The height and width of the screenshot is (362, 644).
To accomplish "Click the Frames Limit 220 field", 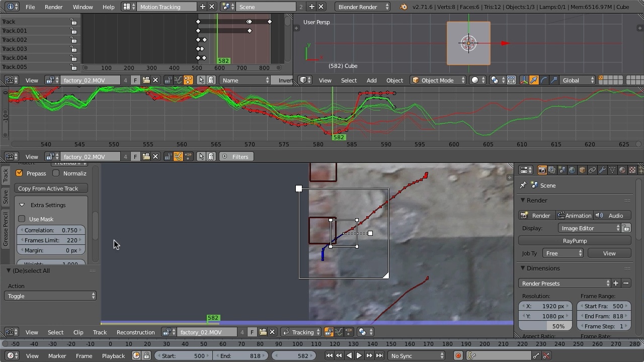I will click(x=50, y=240).
